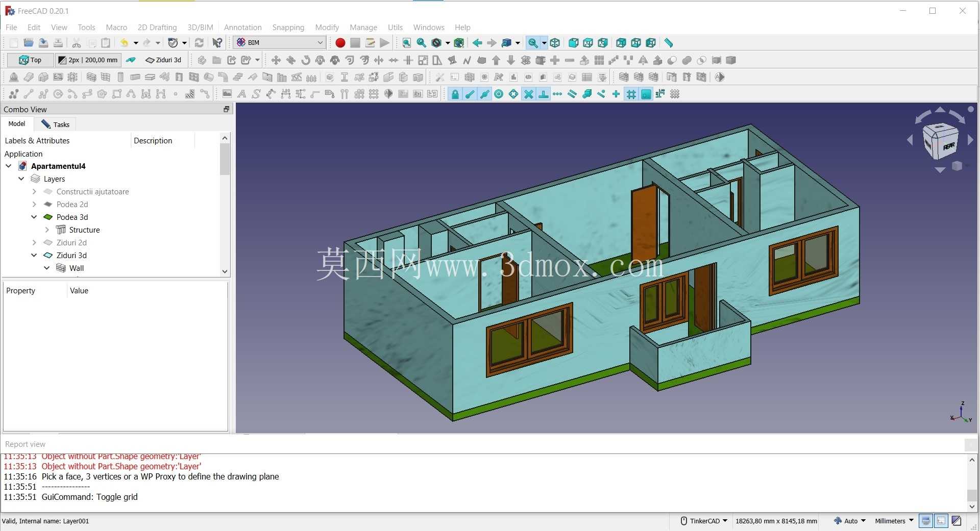
Task: Expand the Constructii ajutatoare layer
Action: pos(34,192)
